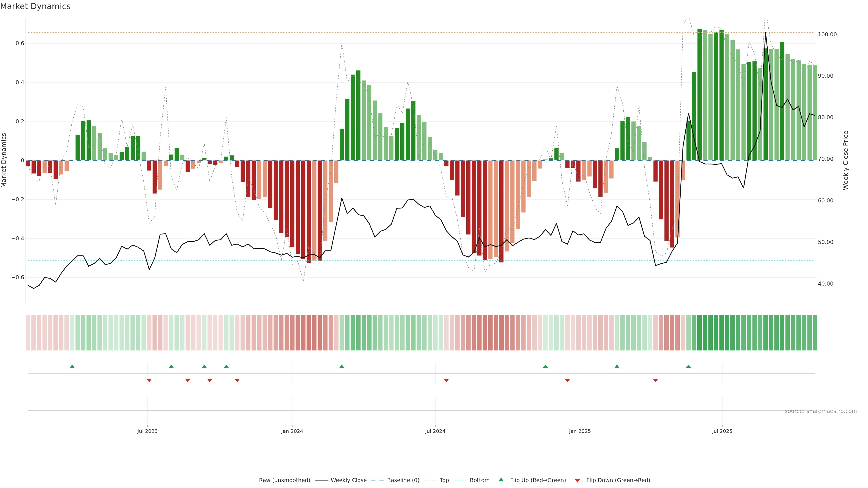Click the green flip-up marker between Jan and Jul 2024

point(342,366)
